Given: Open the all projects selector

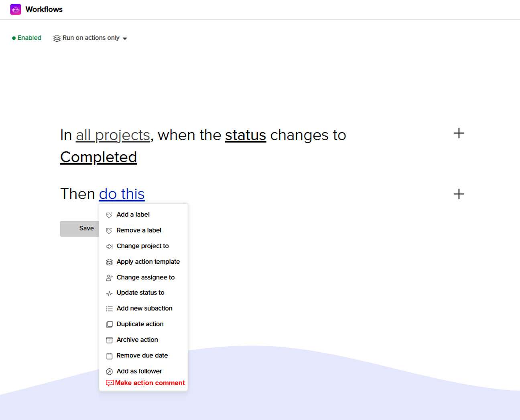Looking at the screenshot, I should [113, 135].
